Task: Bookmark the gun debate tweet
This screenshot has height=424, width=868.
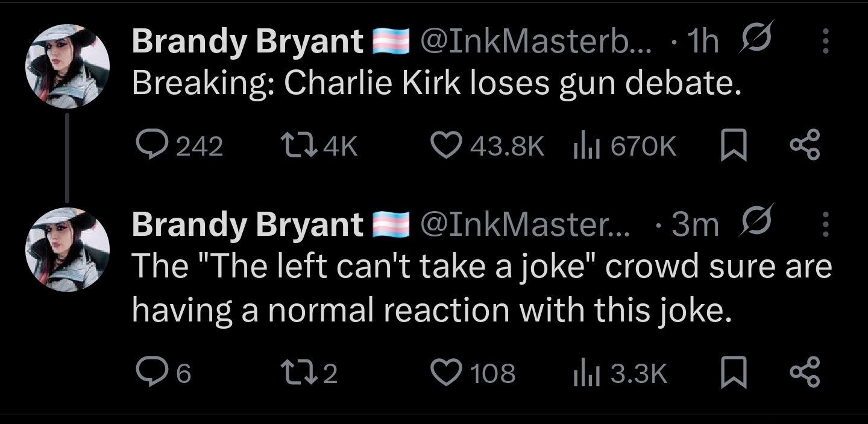Action: point(735,144)
